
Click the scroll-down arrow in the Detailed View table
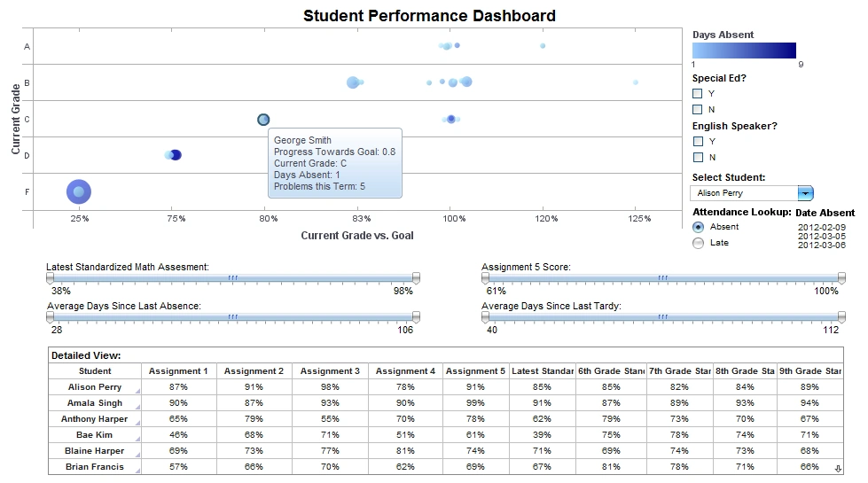(x=838, y=468)
